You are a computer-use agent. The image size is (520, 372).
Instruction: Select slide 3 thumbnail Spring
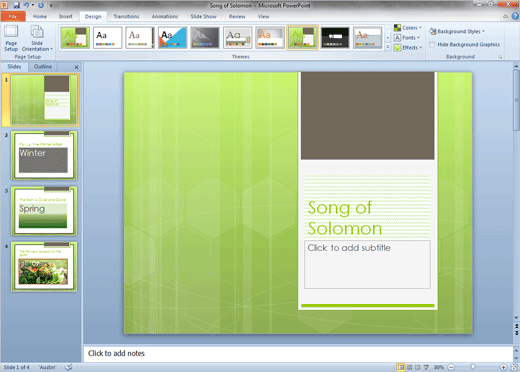point(44,211)
